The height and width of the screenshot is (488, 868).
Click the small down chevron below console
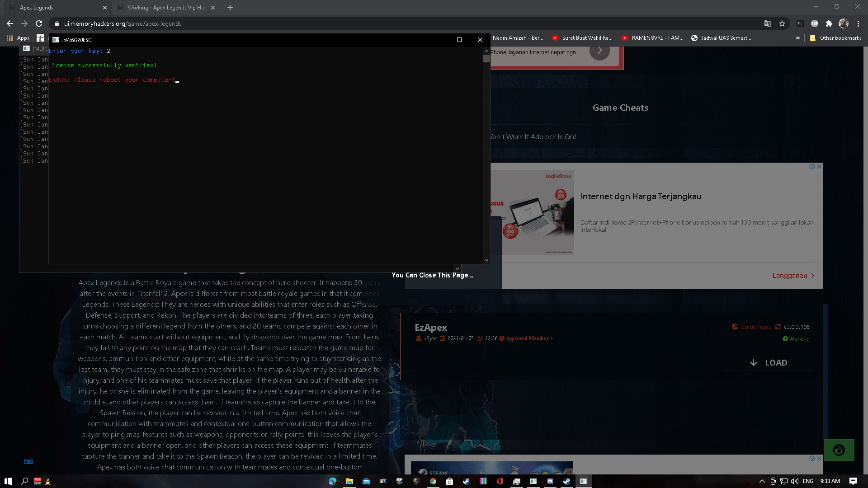457,268
